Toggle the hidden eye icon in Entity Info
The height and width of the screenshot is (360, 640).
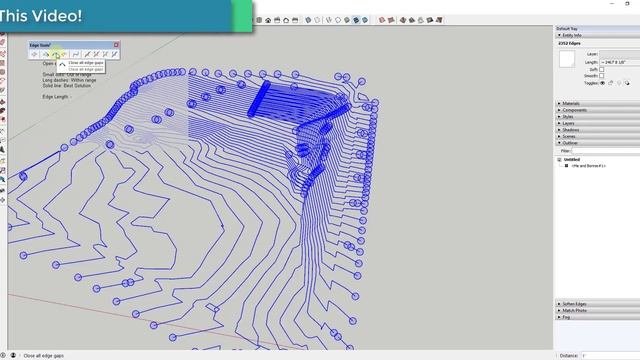pos(602,83)
